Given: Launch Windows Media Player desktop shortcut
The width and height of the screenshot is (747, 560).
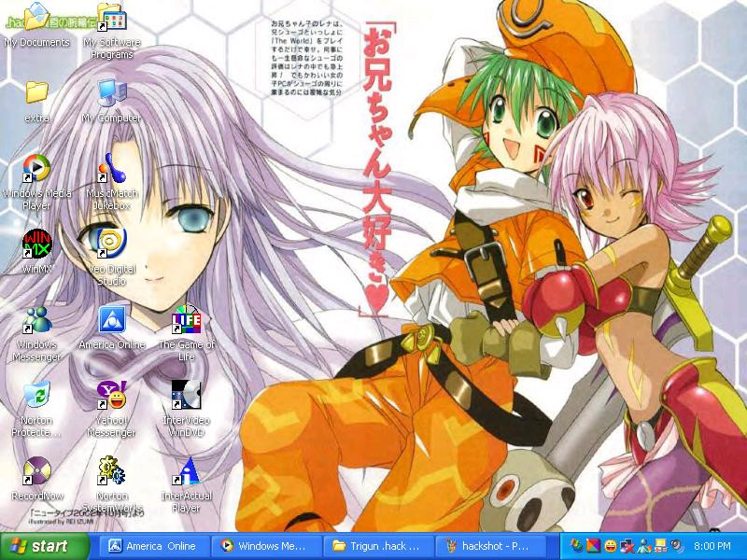Looking at the screenshot, I should click(36, 182).
